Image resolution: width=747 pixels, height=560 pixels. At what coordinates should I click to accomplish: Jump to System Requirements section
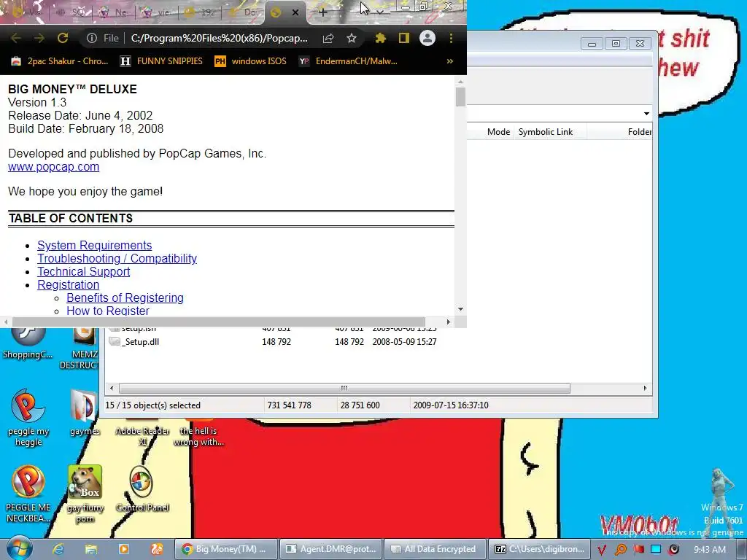click(94, 245)
